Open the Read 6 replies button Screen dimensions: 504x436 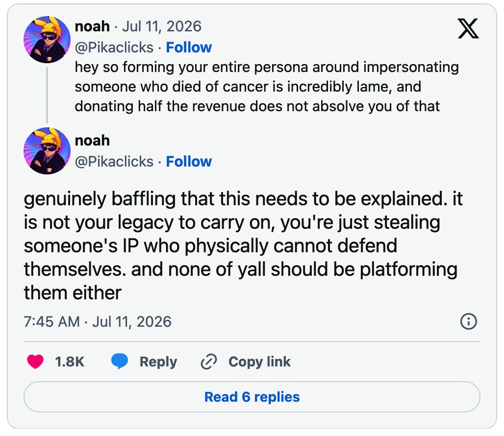point(252,397)
